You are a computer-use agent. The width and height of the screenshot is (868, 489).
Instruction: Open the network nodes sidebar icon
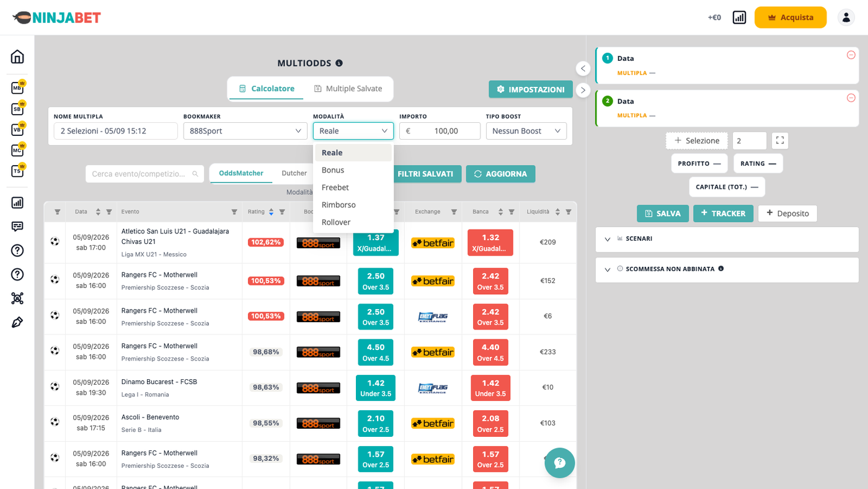(x=17, y=298)
